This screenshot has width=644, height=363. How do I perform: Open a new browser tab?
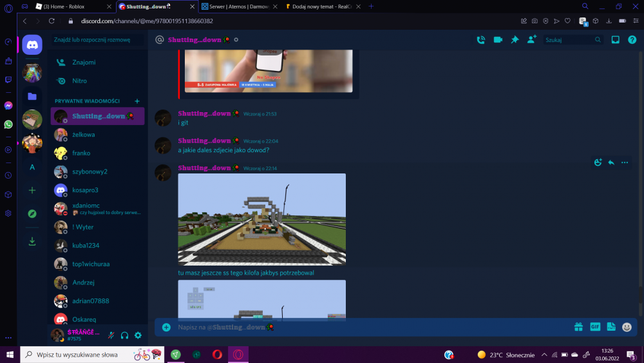click(x=371, y=6)
